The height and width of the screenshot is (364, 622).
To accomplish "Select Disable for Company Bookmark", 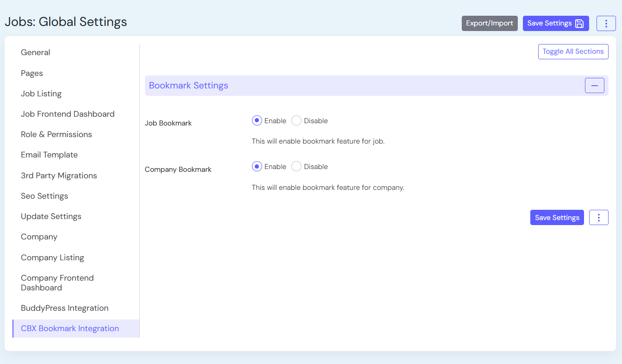I will coord(296,167).
